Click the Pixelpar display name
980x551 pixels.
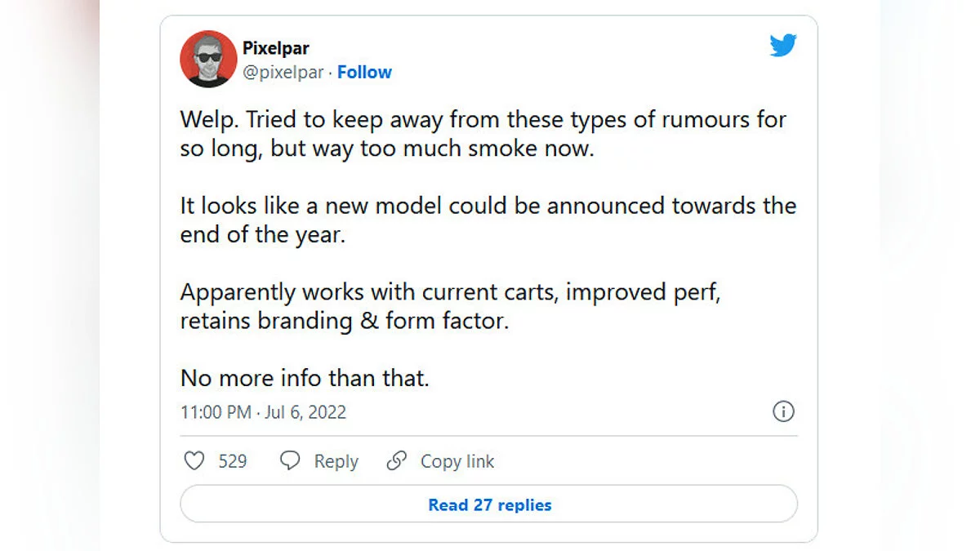[275, 48]
